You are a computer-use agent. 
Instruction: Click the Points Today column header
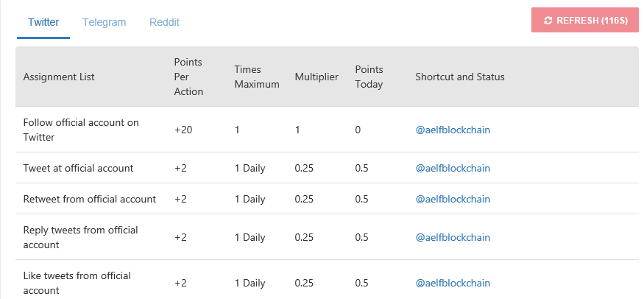tap(369, 77)
